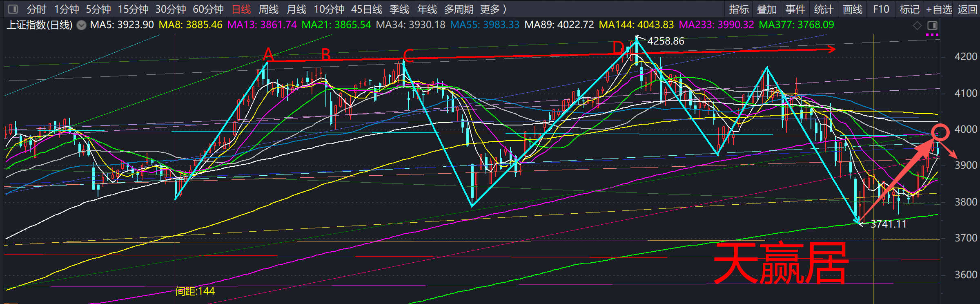This screenshot has width=980, height=304.
Task: Click the MA8: 3885.46 label
Action: pos(190,25)
